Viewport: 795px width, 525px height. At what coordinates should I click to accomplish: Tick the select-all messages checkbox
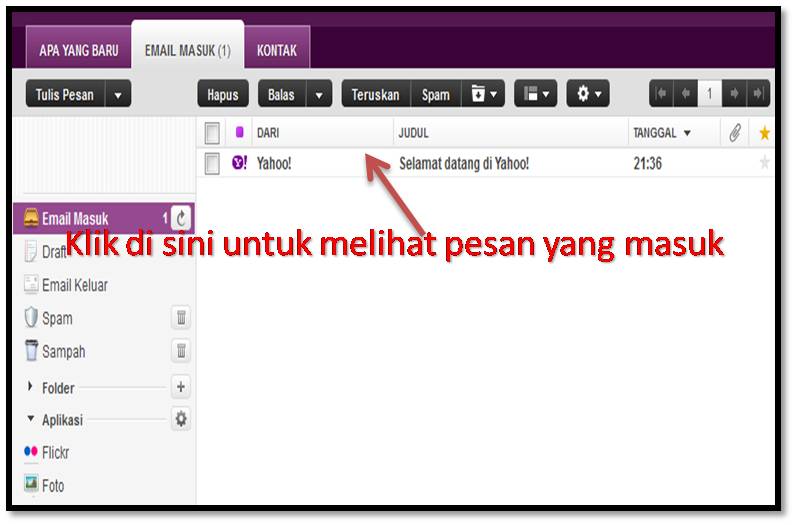pyautogui.click(x=212, y=133)
